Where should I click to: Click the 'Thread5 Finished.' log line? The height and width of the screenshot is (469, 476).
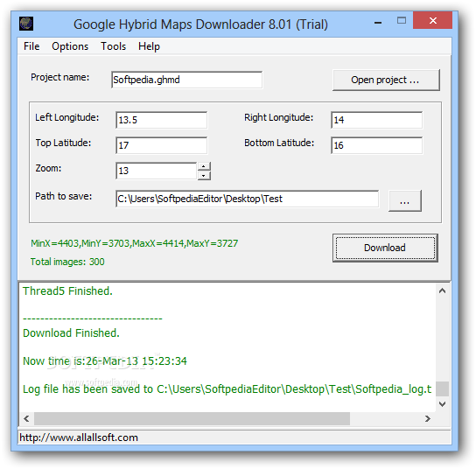coord(67,290)
